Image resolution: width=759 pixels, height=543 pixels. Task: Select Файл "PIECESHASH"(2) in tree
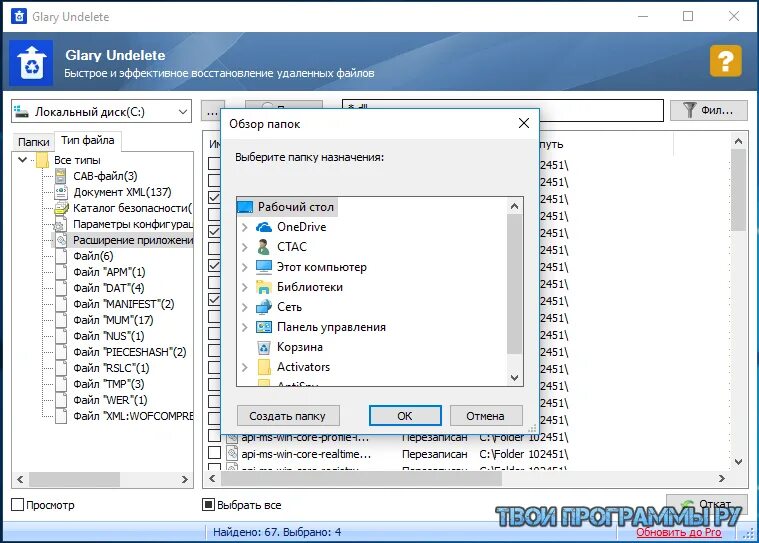pyautogui.click(x=129, y=352)
